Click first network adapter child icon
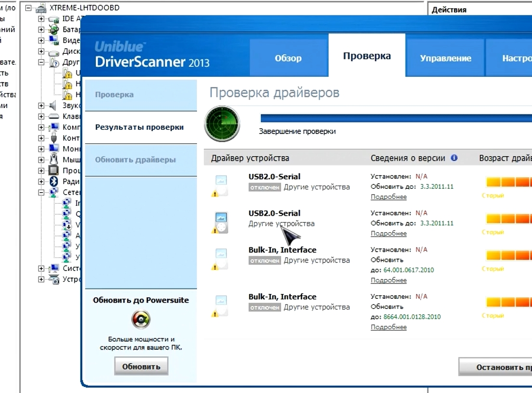The width and height of the screenshot is (532, 393). click(67, 203)
